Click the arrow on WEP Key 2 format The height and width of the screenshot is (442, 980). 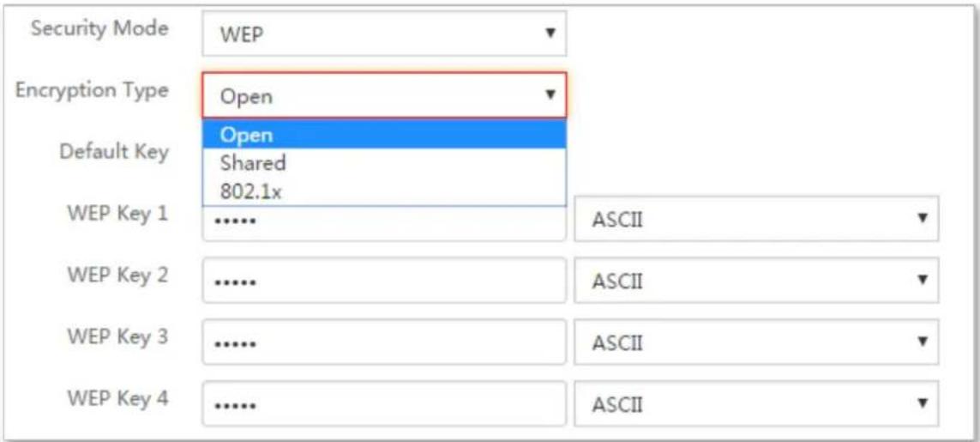coord(921,279)
